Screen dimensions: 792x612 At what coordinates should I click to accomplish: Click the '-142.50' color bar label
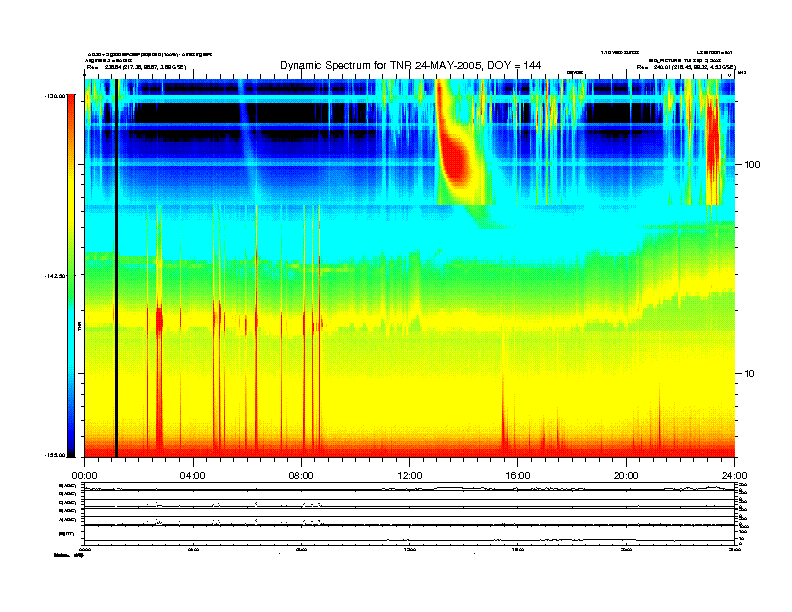[x=55, y=276]
